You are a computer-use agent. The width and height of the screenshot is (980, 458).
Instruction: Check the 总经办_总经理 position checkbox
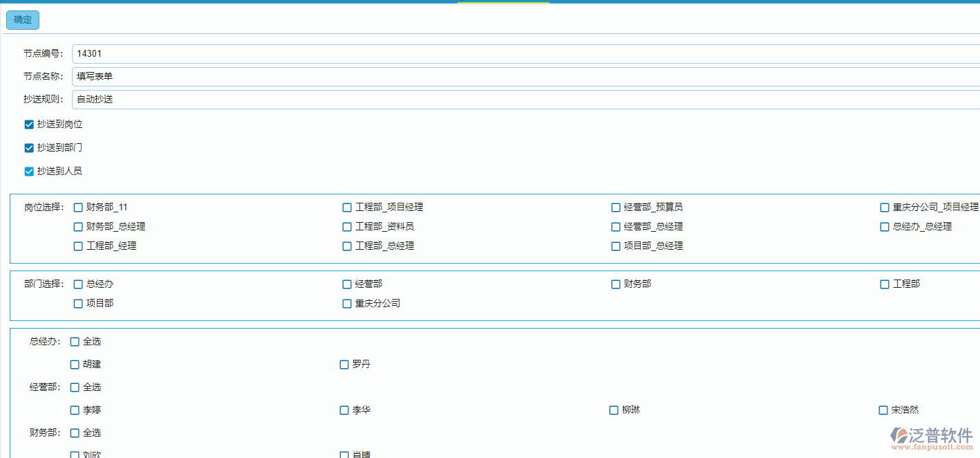(x=885, y=227)
